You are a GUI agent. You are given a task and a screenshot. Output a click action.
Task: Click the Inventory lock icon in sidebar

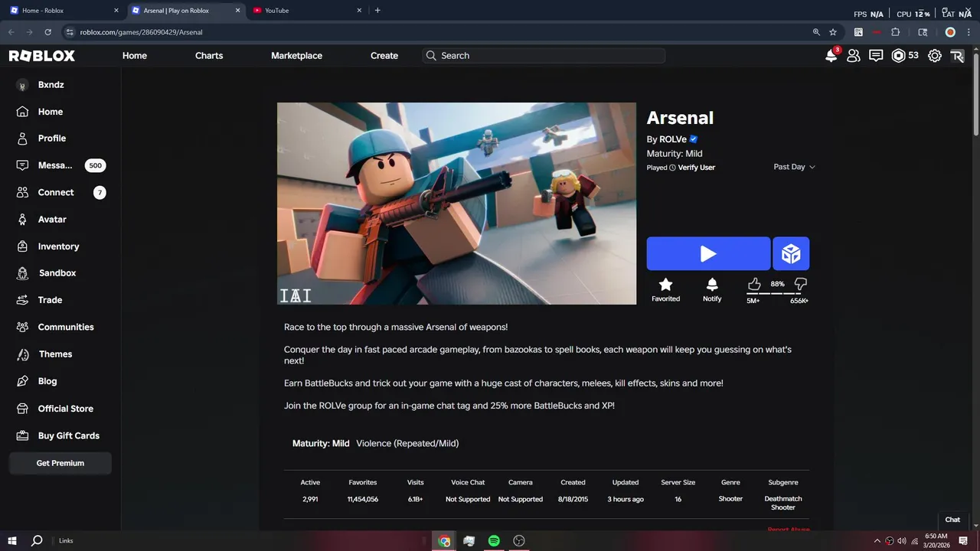(x=23, y=246)
